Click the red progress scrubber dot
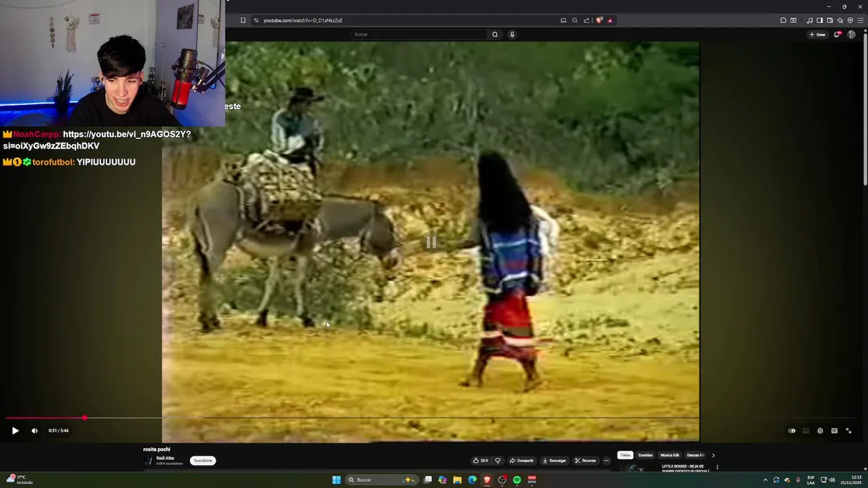Screen dimensions: 868x488 click(84, 418)
